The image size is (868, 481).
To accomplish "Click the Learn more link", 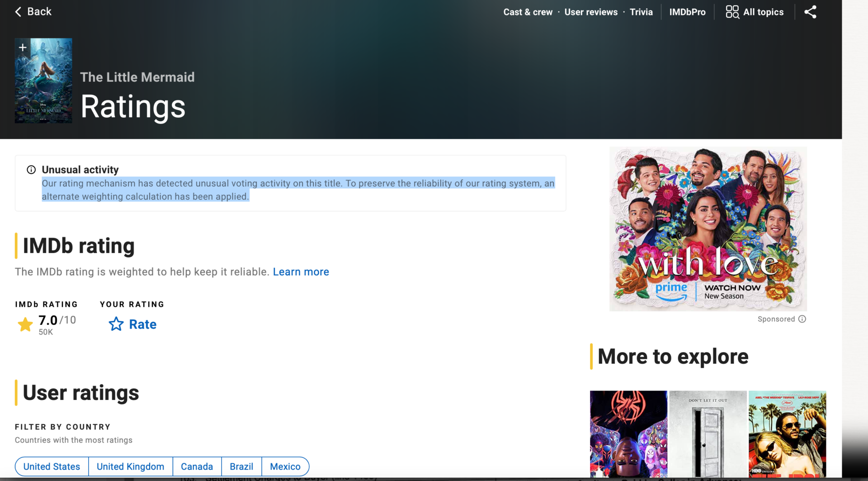I will click(x=301, y=271).
